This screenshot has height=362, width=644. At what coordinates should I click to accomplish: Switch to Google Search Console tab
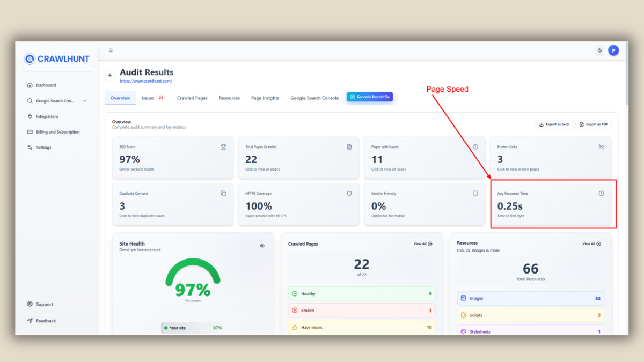pyautogui.click(x=314, y=98)
